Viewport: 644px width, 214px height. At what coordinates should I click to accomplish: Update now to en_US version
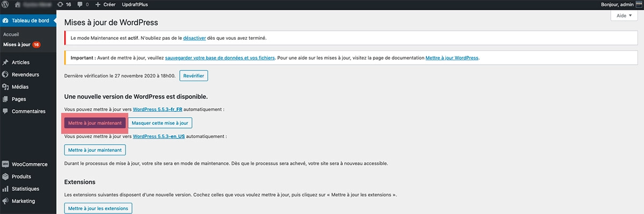point(95,150)
